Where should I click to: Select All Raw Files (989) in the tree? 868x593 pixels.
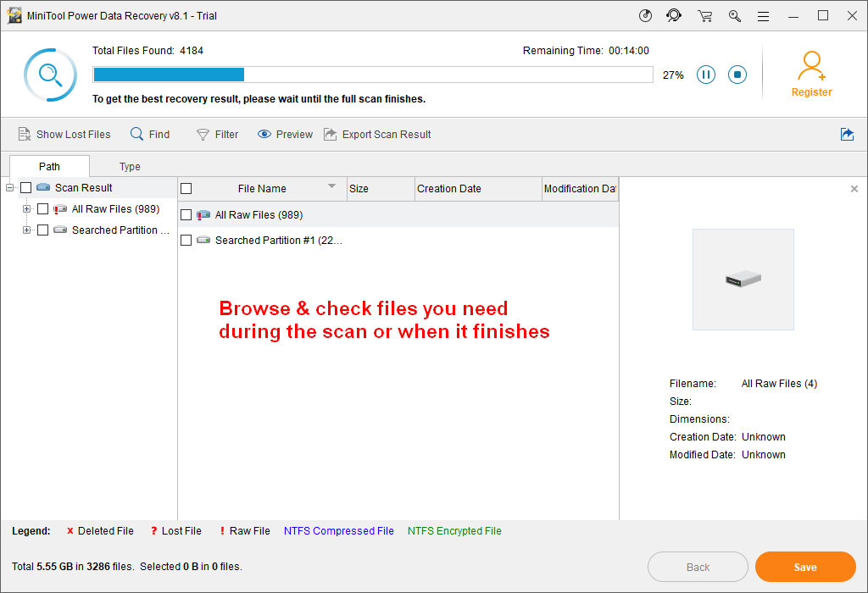click(115, 209)
